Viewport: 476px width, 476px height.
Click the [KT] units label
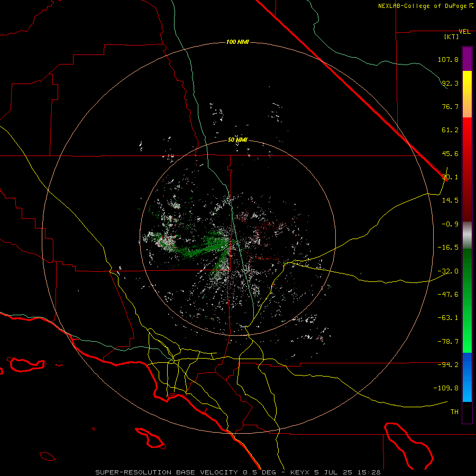(452, 36)
